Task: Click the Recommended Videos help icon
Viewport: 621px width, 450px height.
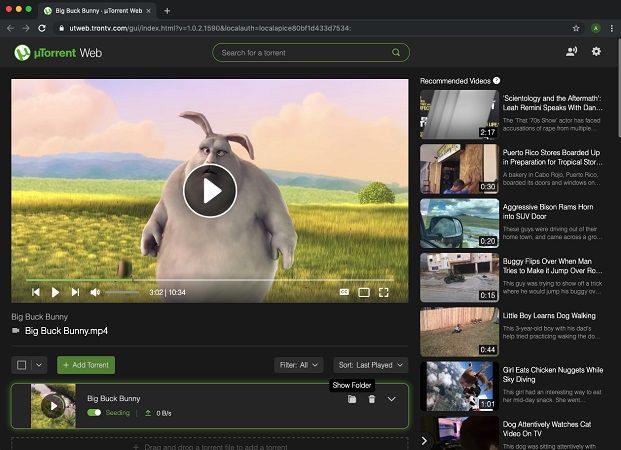Action: 497,80
